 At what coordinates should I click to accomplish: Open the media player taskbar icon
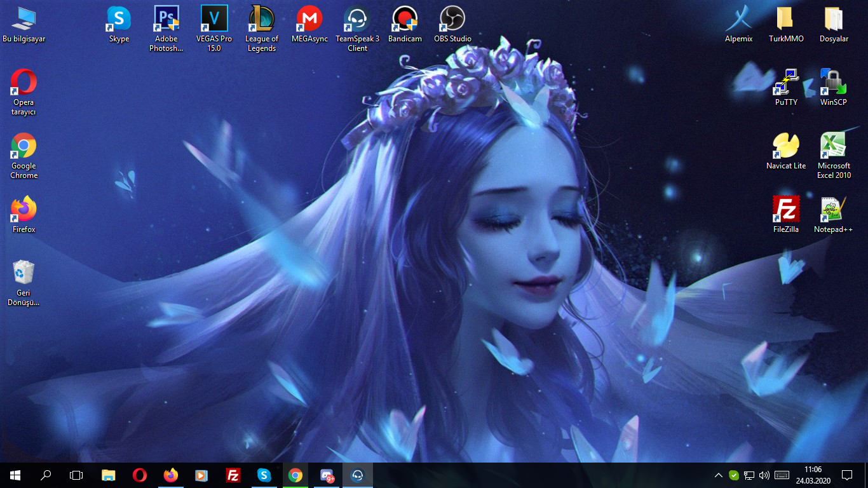click(x=201, y=475)
